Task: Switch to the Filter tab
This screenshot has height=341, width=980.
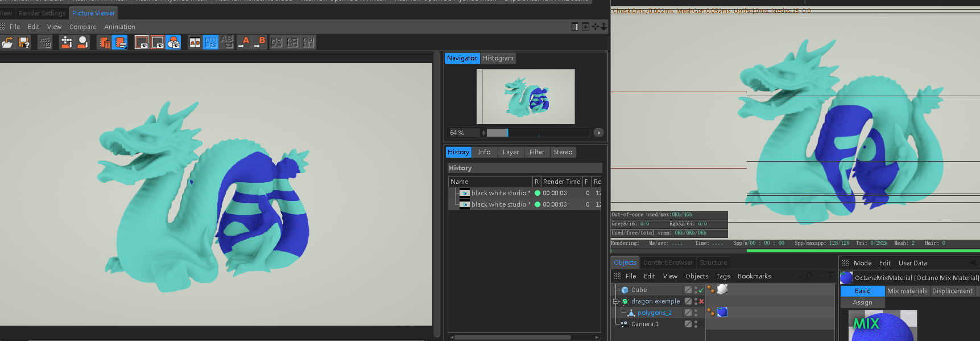Action: [537, 152]
